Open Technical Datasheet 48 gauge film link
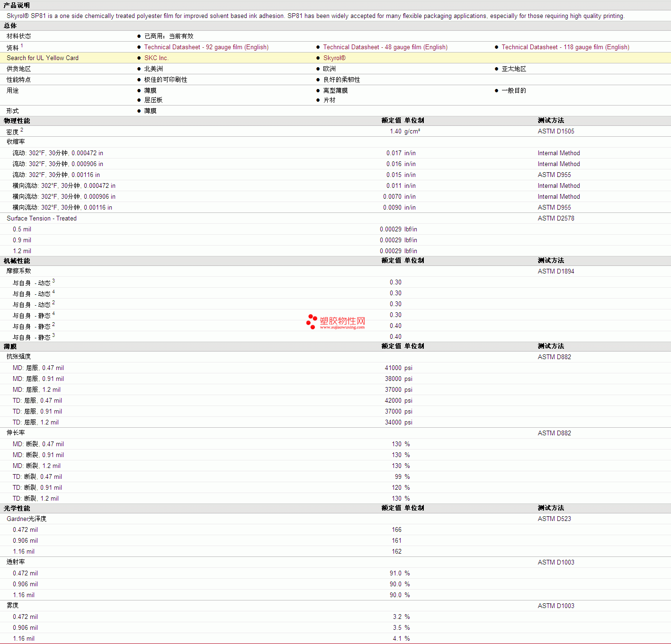The height and width of the screenshot is (644, 671). click(385, 47)
